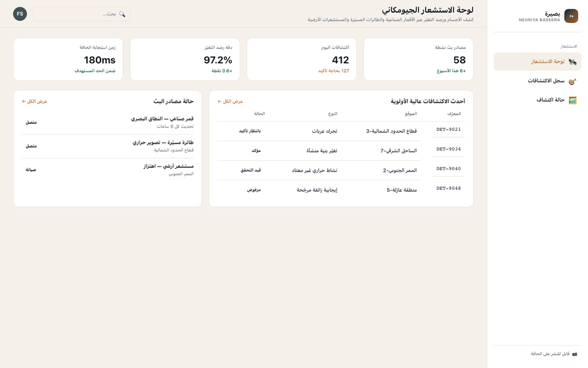Click location منطقة عازلة-5 in table

[x=402, y=190]
